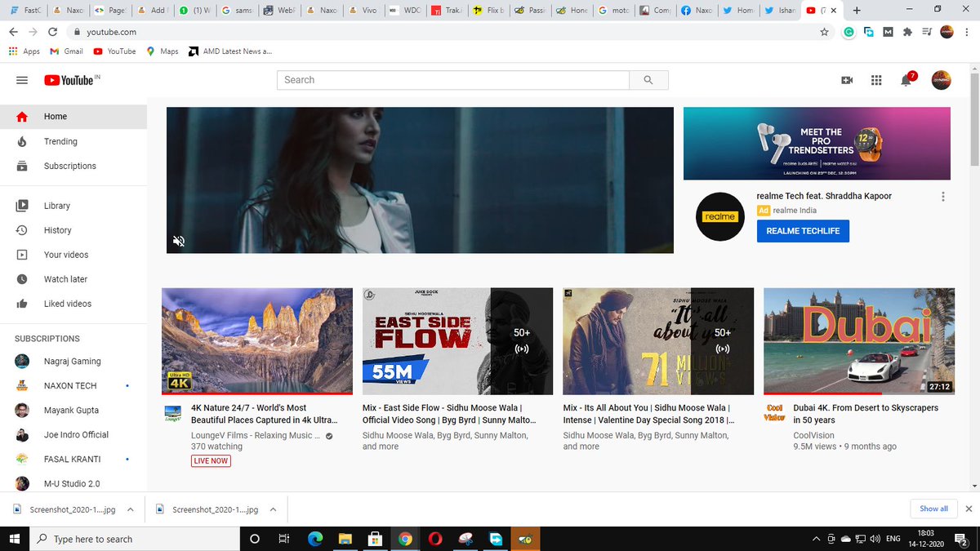Click Show all downloads
Image resolution: width=980 pixels, height=551 pixels.
pos(933,509)
